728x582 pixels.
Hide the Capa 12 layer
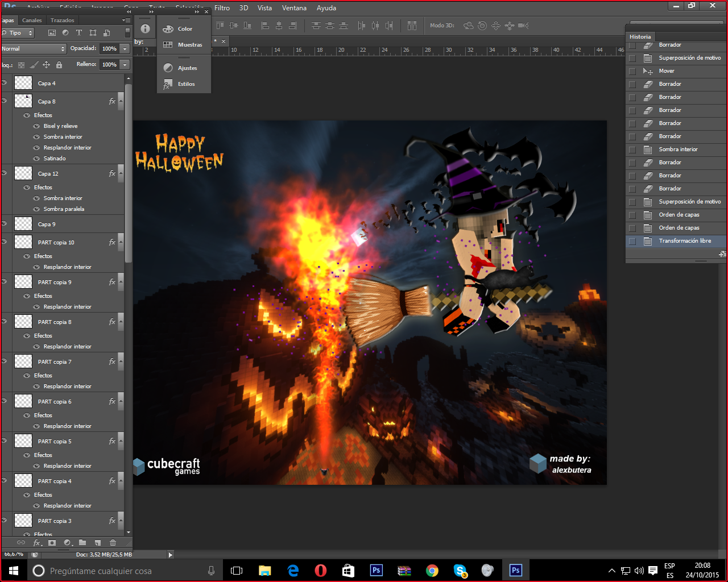point(4,173)
